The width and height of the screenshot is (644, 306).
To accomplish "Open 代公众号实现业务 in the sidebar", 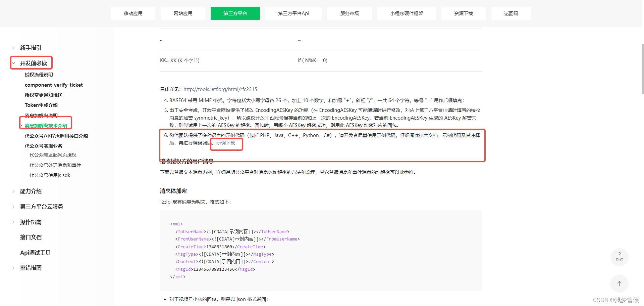I will tap(44, 146).
